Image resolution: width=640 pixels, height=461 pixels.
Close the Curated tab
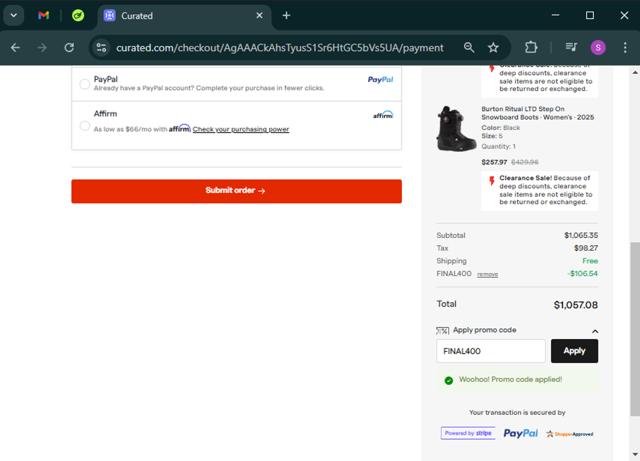(x=259, y=16)
